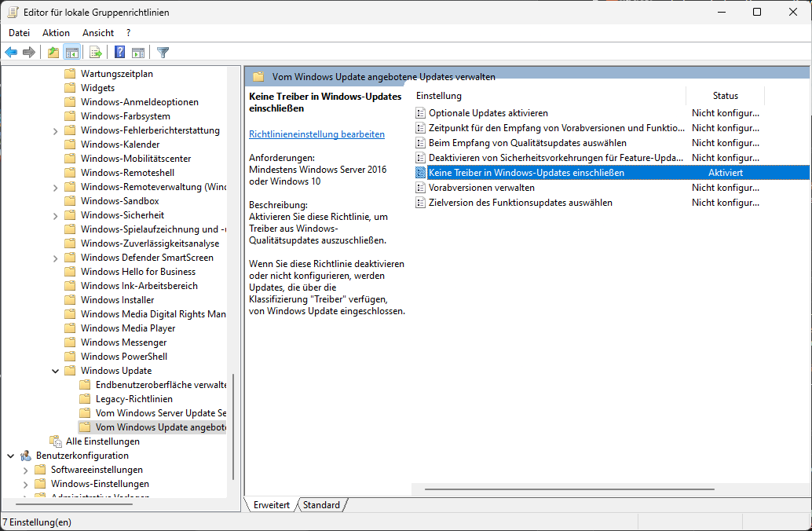Open the Ansicht menu
Viewport: 812px width, 531px height.
(x=98, y=33)
